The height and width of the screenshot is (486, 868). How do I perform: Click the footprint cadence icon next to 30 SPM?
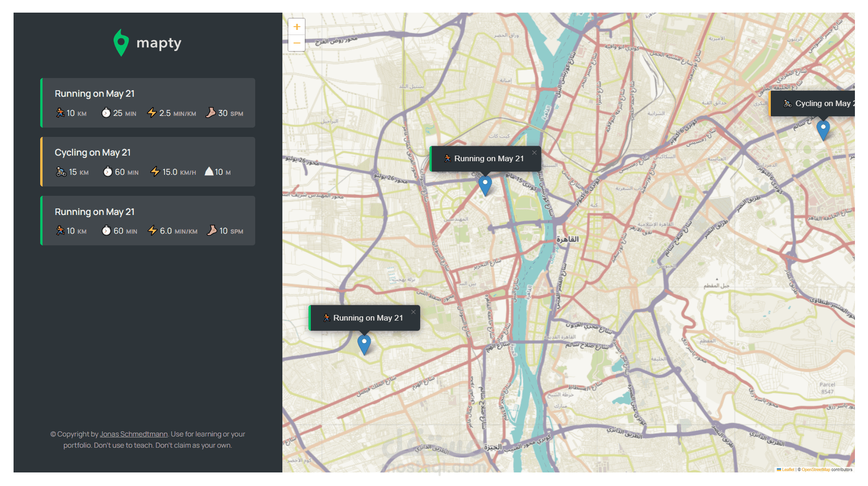[211, 113]
